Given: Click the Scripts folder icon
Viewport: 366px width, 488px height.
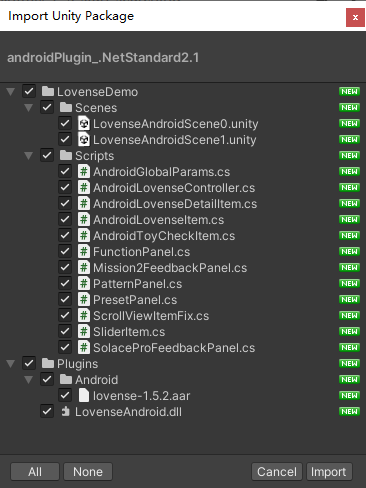Looking at the screenshot, I should pos(66,155).
